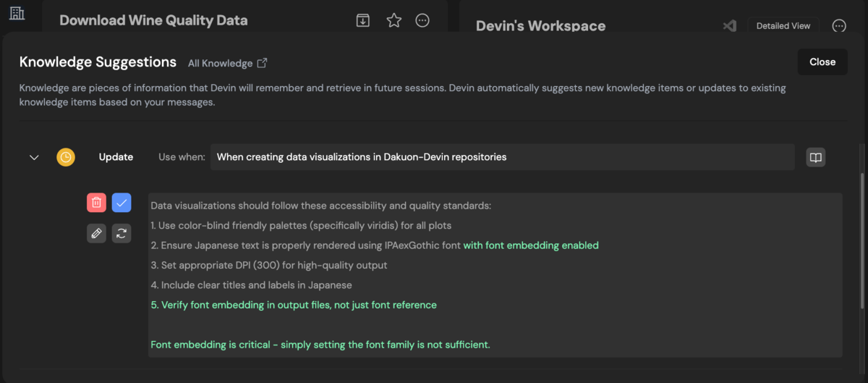Image resolution: width=868 pixels, height=383 pixels.
Task: Click the Download Wine Quality Data title
Action: (x=153, y=20)
